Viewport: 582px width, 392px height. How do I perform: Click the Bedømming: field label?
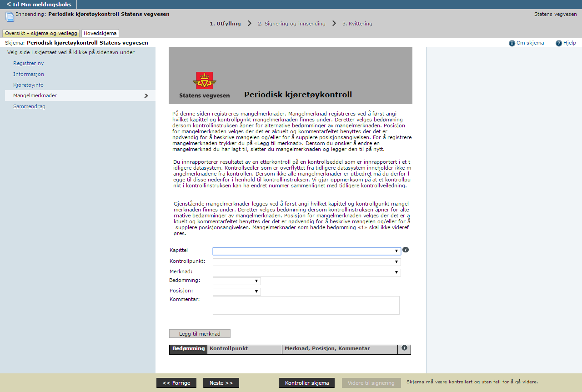(x=185, y=280)
